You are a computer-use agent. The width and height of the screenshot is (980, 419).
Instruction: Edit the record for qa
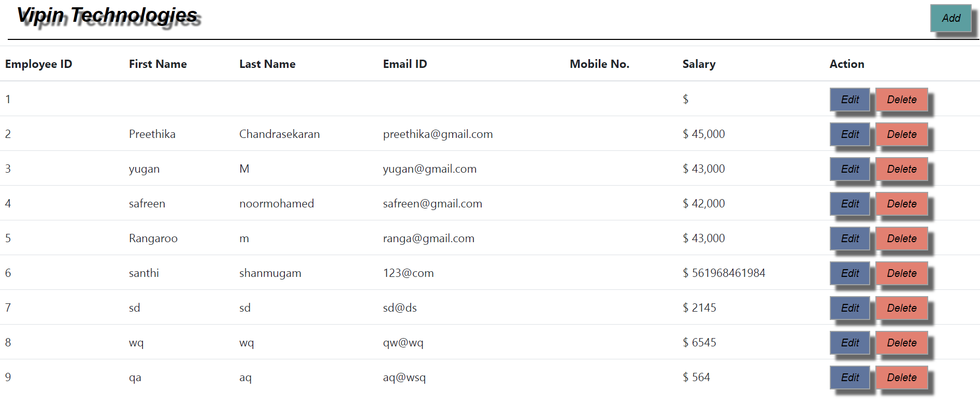click(849, 377)
